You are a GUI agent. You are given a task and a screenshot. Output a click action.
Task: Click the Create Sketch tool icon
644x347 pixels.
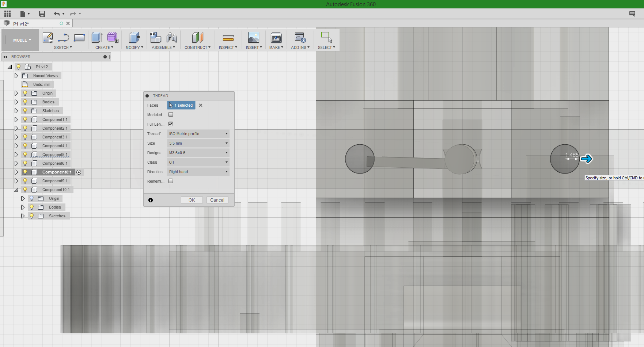[48, 38]
